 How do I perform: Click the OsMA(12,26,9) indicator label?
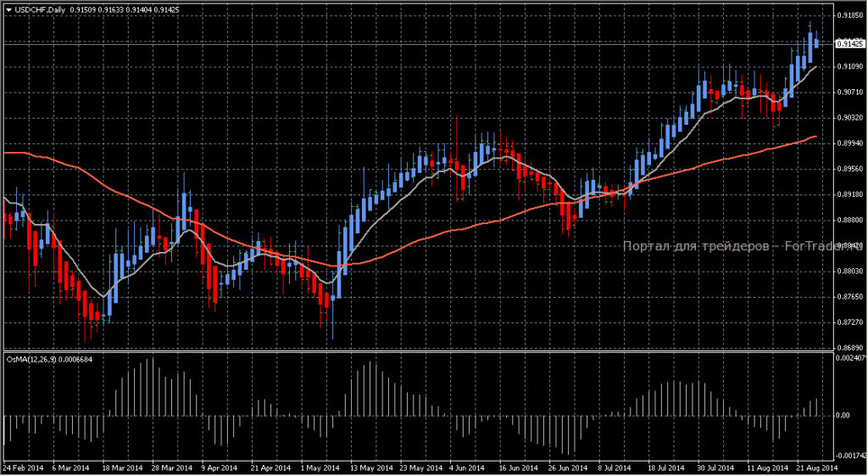tap(32, 359)
